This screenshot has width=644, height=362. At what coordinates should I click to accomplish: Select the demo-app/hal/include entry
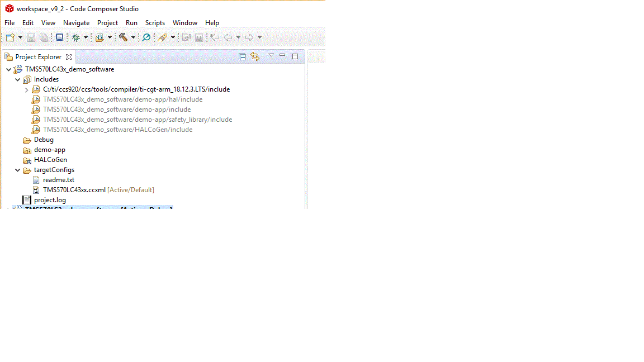[x=122, y=100]
